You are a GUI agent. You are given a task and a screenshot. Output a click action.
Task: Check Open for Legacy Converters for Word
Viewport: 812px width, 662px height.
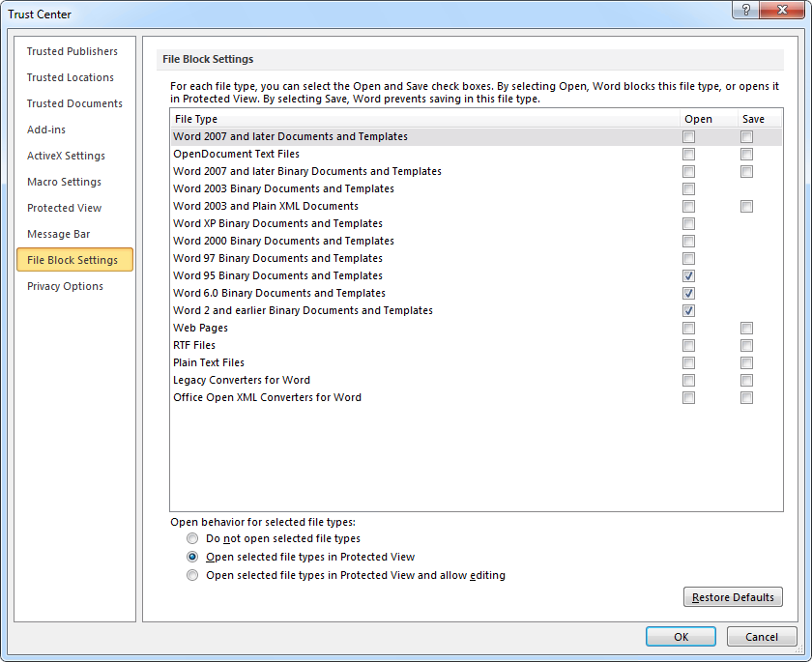point(688,381)
